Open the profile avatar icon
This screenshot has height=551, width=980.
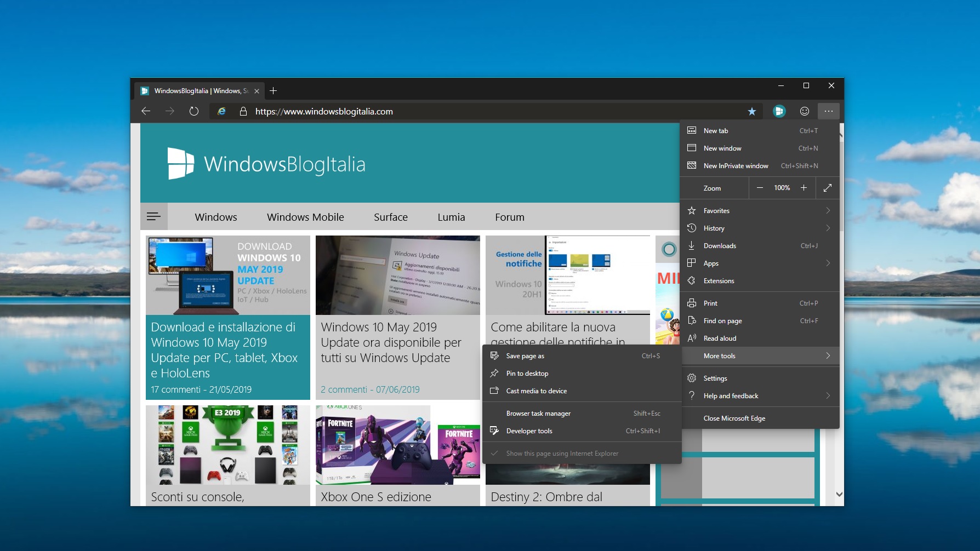pyautogui.click(x=779, y=111)
